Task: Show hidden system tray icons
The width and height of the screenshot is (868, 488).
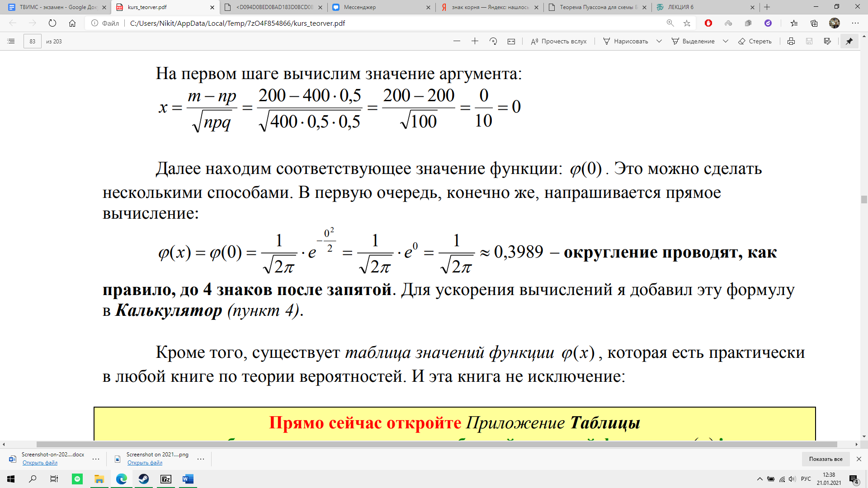Action: click(x=760, y=479)
